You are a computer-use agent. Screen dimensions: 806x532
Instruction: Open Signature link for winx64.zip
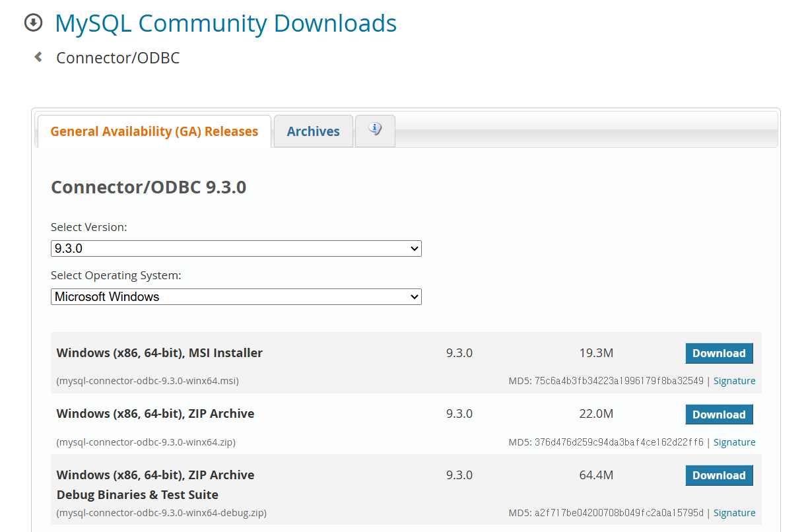click(x=734, y=442)
